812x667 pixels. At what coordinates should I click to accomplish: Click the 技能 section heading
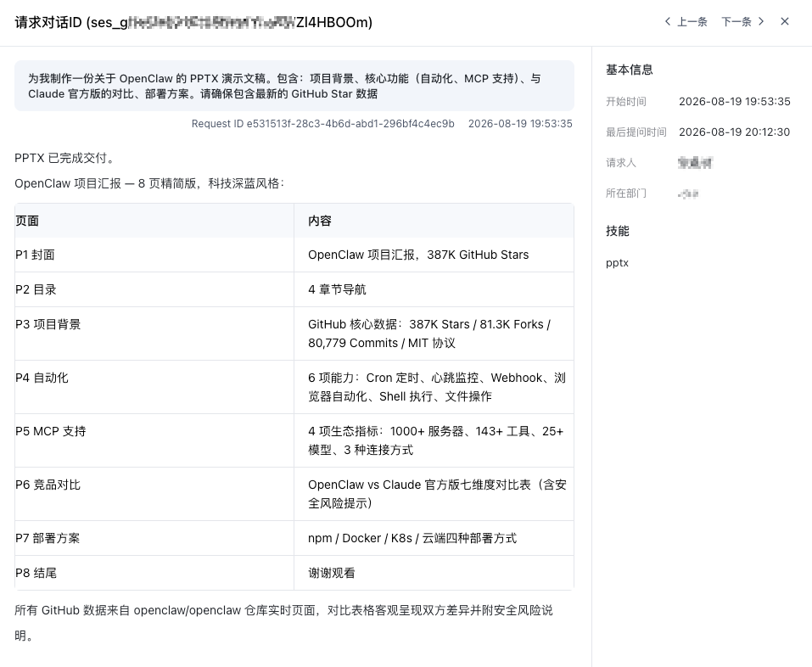coord(618,231)
